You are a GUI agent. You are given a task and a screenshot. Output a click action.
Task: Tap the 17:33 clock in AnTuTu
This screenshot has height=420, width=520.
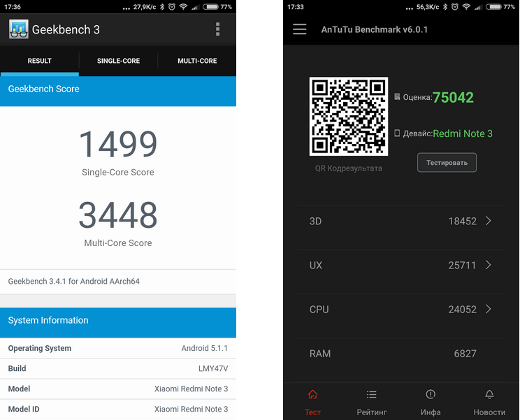(x=296, y=6)
